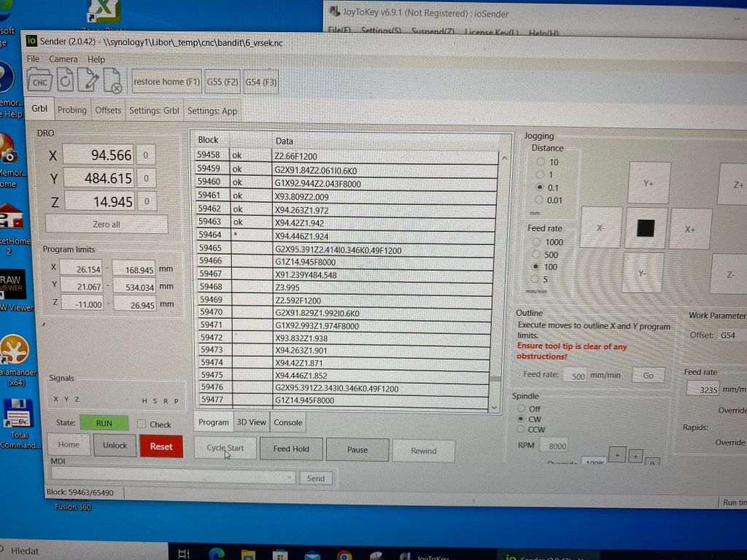
Task: Switch to the Probing tab
Action: point(71,110)
